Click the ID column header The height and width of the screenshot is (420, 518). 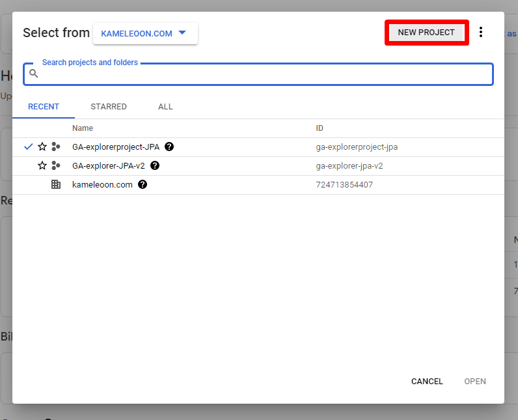320,128
